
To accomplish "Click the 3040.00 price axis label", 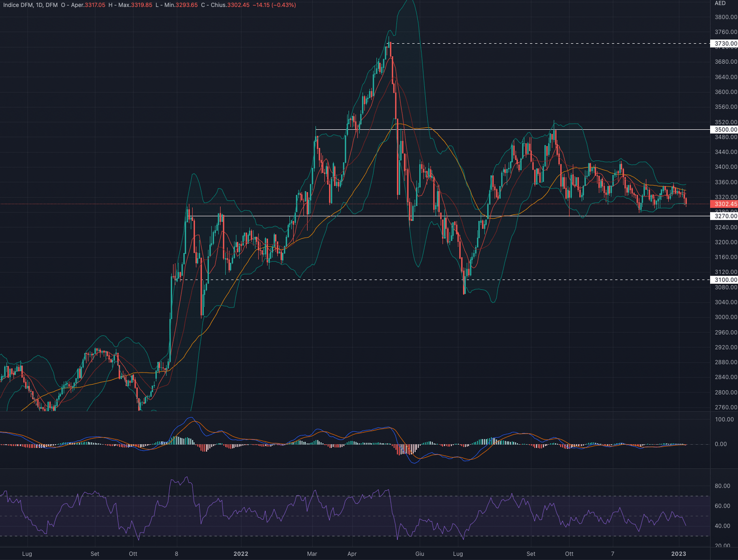I will point(726,302).
